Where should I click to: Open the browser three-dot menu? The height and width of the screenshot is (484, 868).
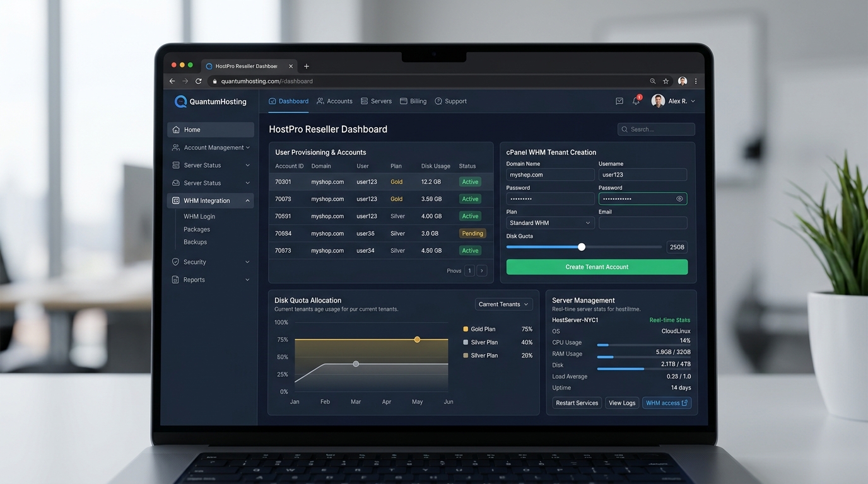click(x=696, y=81)
